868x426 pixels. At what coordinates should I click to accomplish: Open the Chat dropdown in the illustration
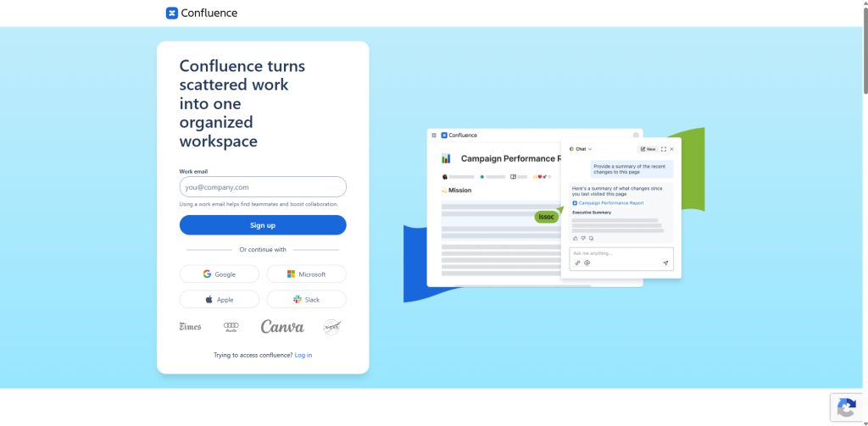[581, 149]
